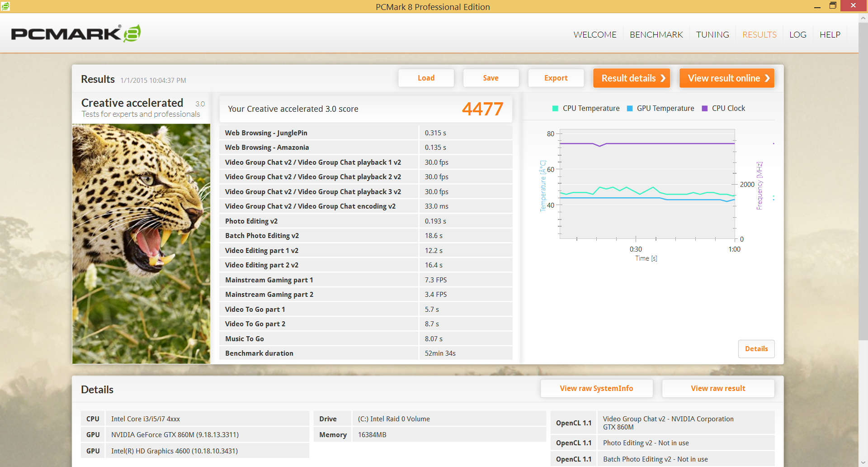Open Result details
The image size is (868, 467).
click(632, 78)
